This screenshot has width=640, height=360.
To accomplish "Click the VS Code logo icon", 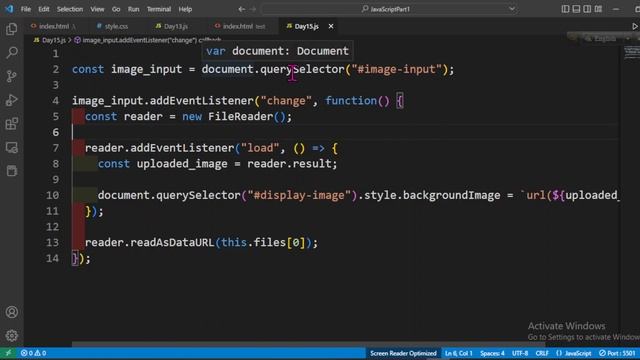I will tap(9, 9).
